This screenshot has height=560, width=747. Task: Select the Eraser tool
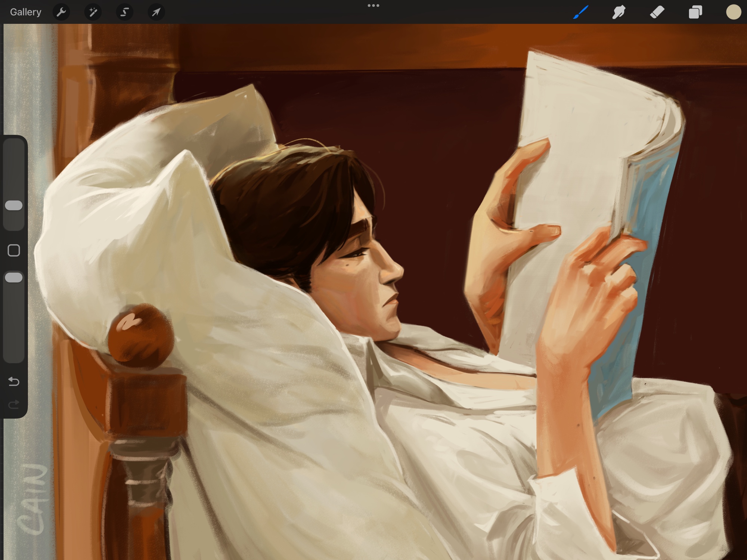pos(657,12)
